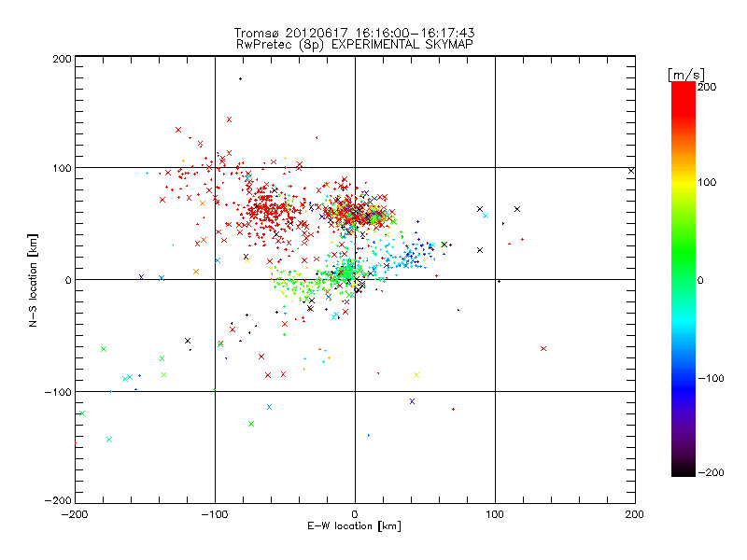Click the 'E-W location [km]' axis label
The height and width of the screenshot is (560, 747).
[x=354, y=525]
